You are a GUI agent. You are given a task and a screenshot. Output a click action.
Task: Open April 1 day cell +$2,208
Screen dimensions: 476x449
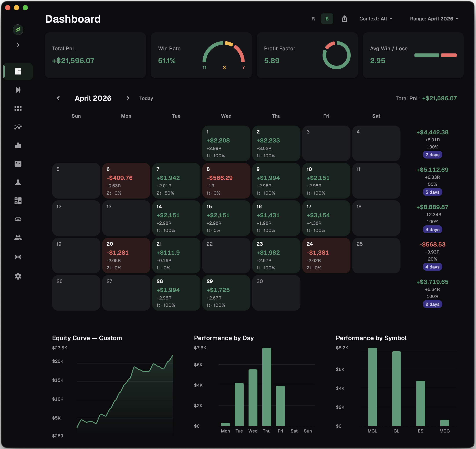tap(226, 143)
